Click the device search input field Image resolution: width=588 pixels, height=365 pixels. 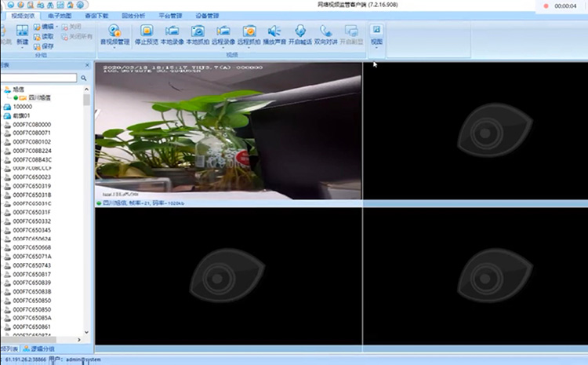click(x=39, y=78)
